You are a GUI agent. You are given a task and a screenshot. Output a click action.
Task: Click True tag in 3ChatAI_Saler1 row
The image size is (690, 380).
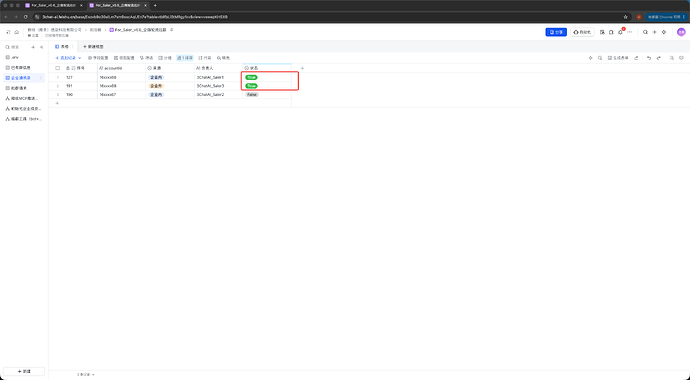click(251, 77)
